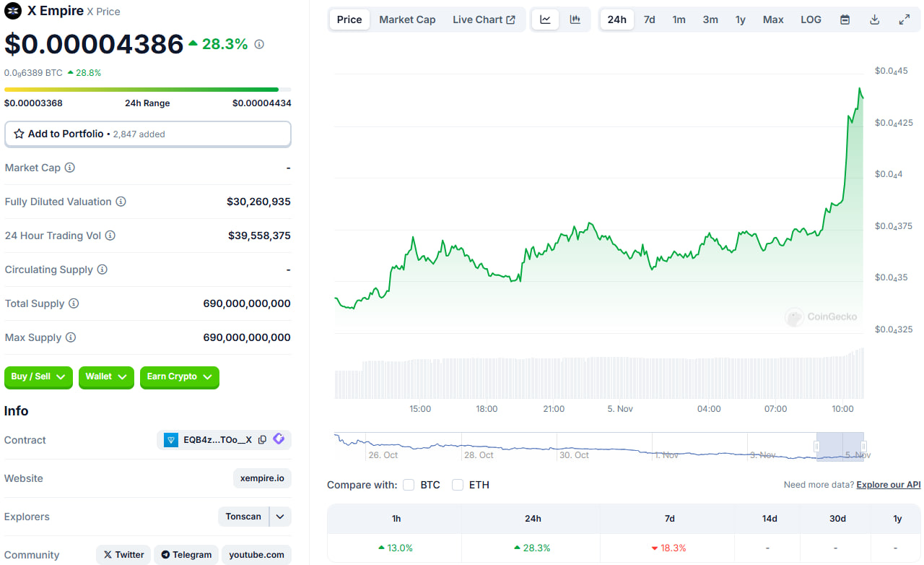Click the 24 Hour Trading Vol amount $39,558,375
This screenshot has width=924, height=565.
pos(259,236)
